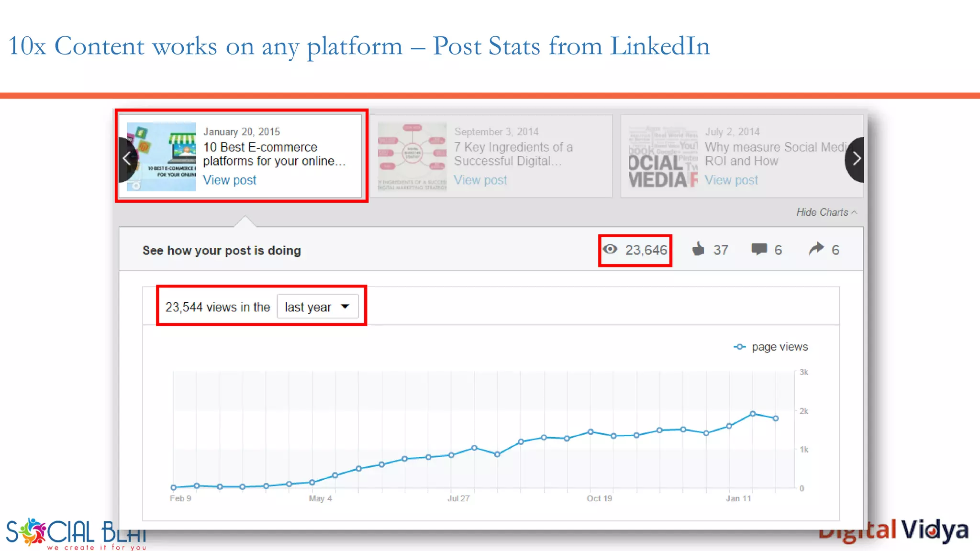Click the '23,544 views in the' text
980x551 pixels.
coord(218,307)
